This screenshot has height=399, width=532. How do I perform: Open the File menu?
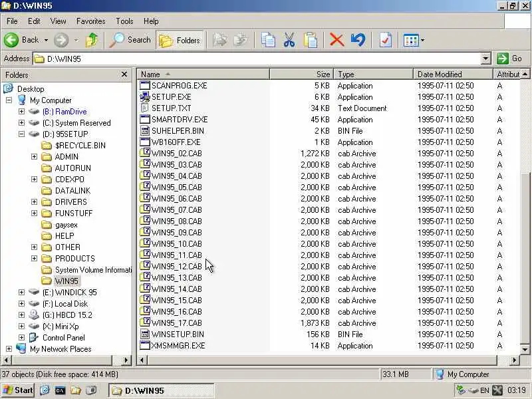pyautogui.click(x=12, y=21)
